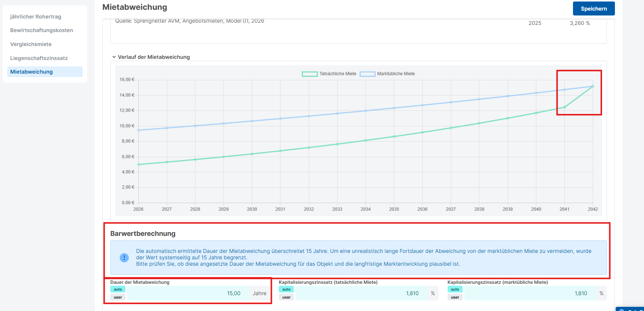Click the 2042 data point on chart
This screenshot has height=311, width=644.
(x=593, y=86)
